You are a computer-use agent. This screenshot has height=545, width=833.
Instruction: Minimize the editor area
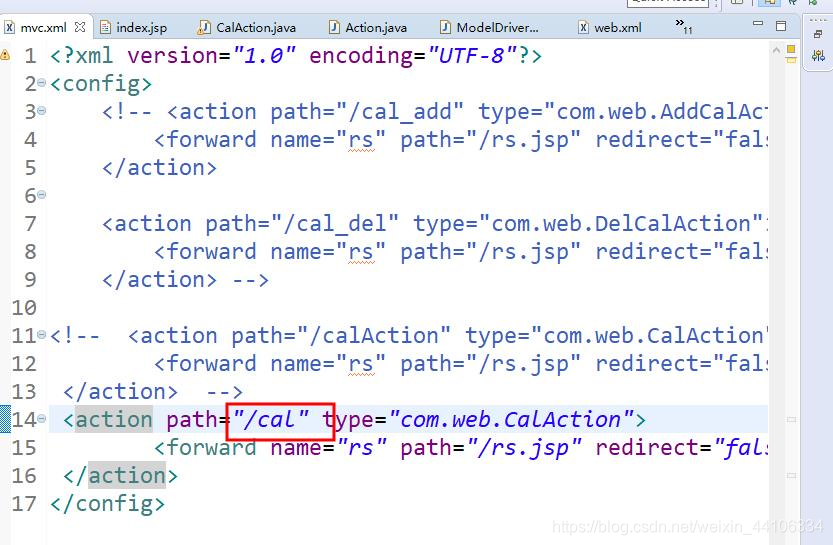[758, 24]
